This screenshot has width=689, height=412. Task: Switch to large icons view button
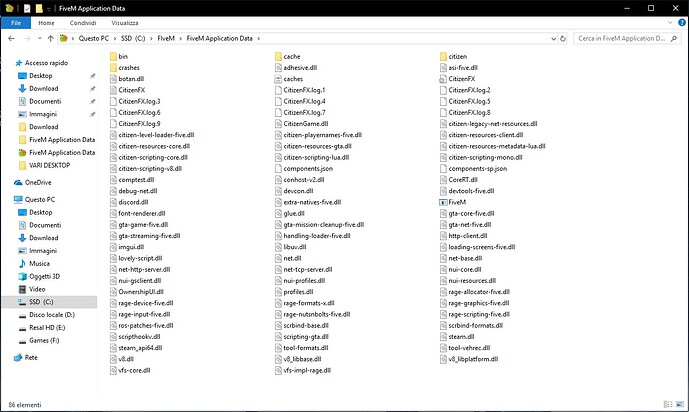[680, 405]
